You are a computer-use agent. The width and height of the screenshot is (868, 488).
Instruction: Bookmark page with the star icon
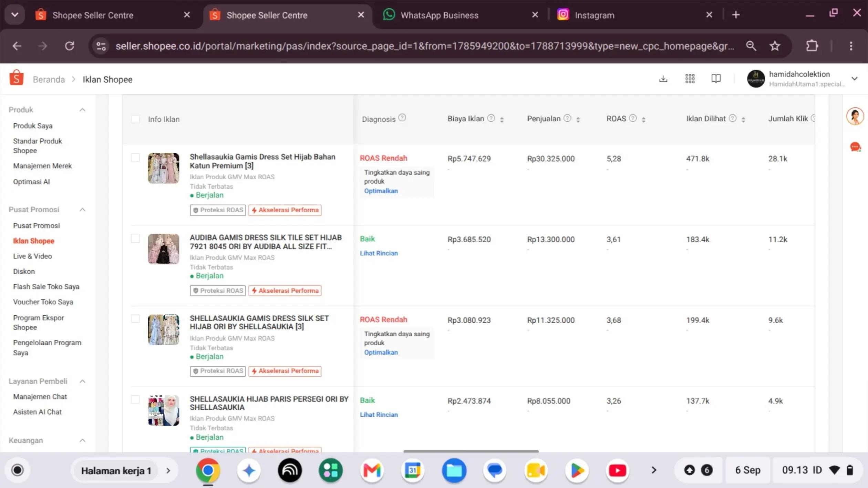tap(775, 46)
